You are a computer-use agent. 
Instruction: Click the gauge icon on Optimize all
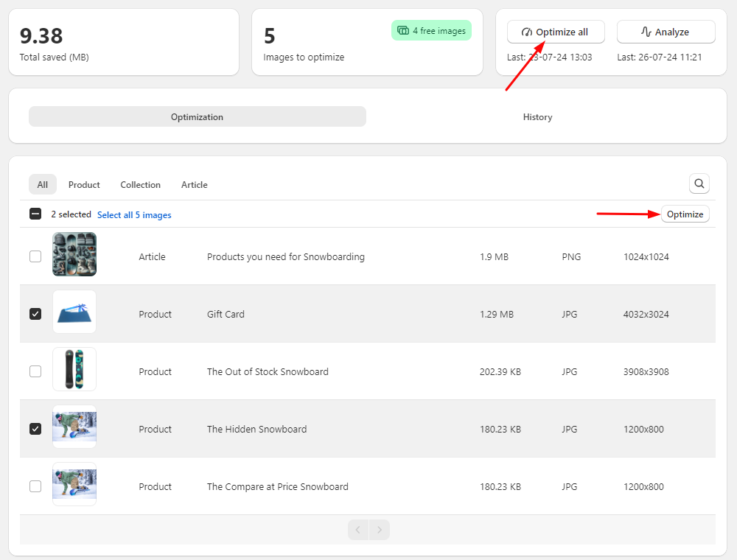(x=527, y=32)
